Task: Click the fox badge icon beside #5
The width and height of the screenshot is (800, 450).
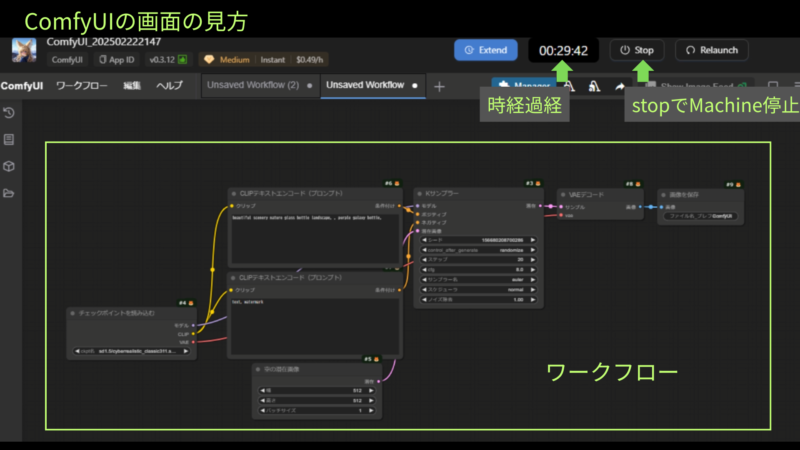Action: [377, 359]
